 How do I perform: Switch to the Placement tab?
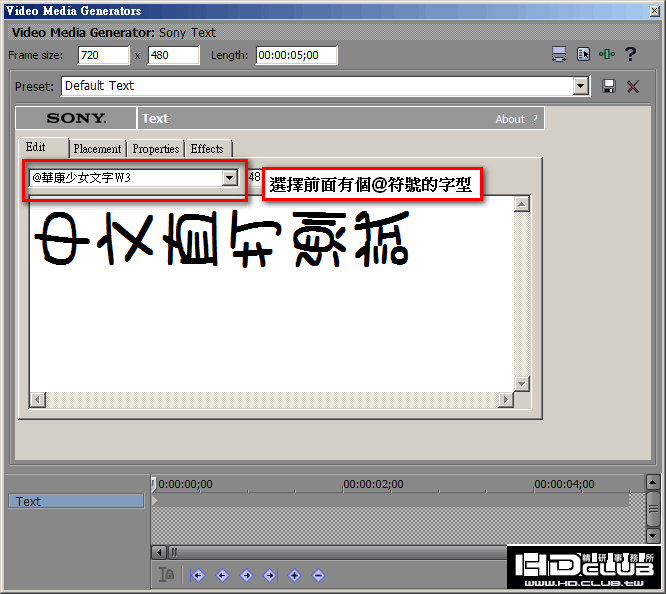[97, 149]
